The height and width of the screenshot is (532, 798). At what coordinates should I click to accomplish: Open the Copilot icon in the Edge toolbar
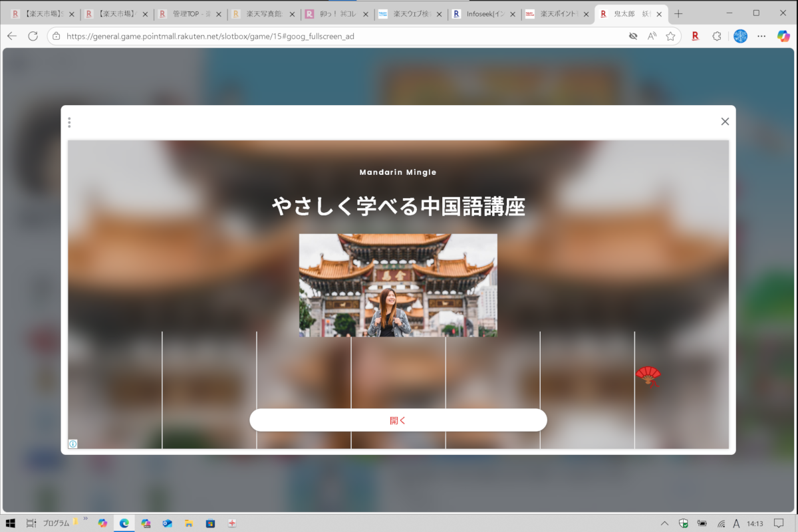point(783,36)
